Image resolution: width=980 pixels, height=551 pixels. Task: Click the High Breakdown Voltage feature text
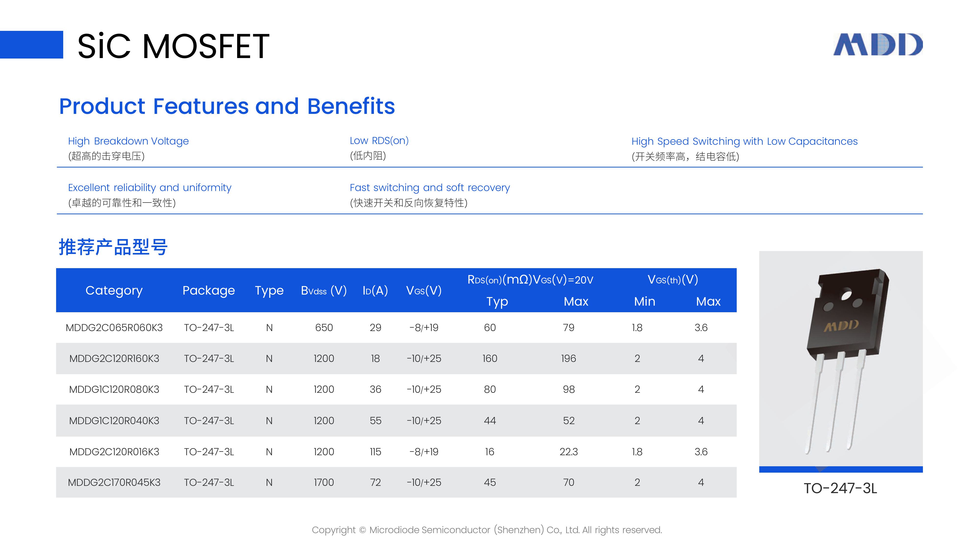click(x=128, y=141)
